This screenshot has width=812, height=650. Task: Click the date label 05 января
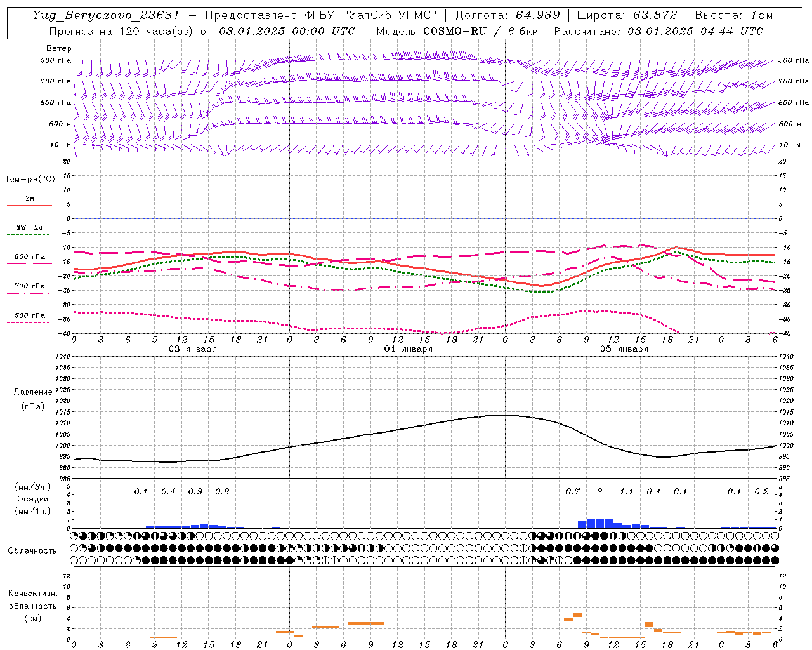624,349
